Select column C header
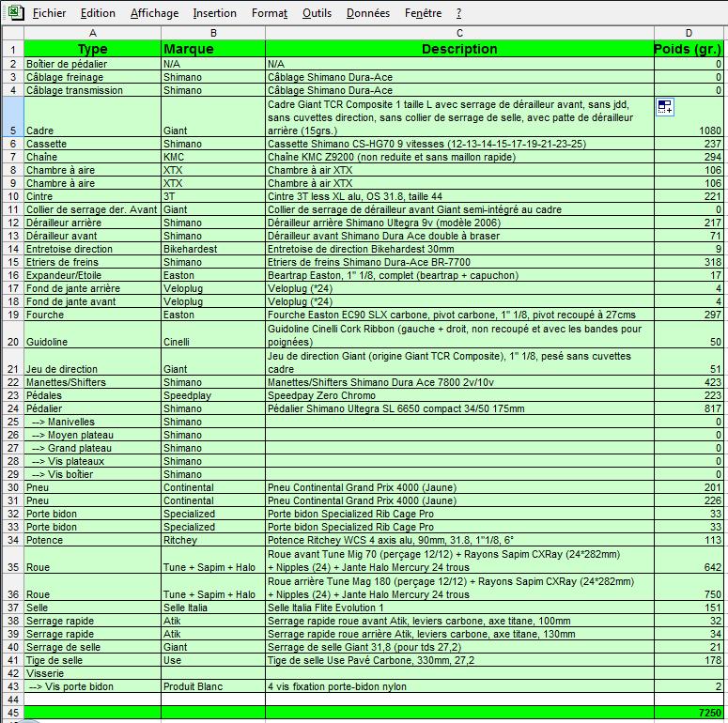This screenshot has height=723, width=728. point(459,33)
